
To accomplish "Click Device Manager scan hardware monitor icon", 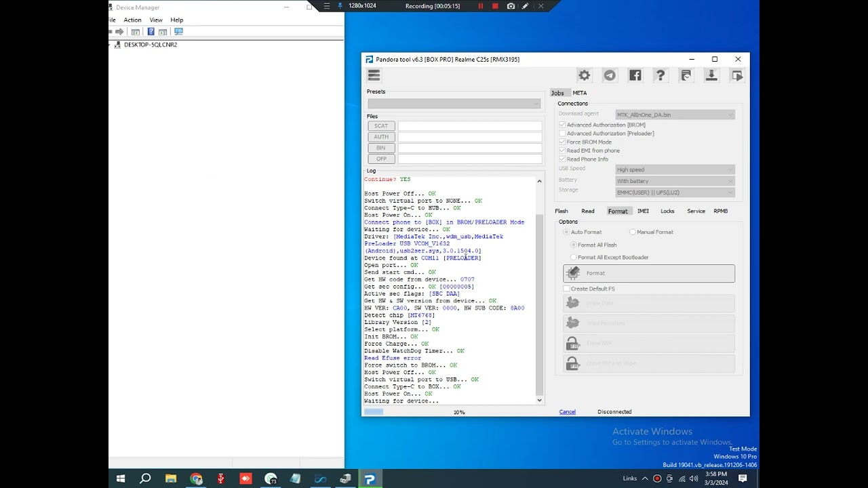I will (x=178, y=32).
